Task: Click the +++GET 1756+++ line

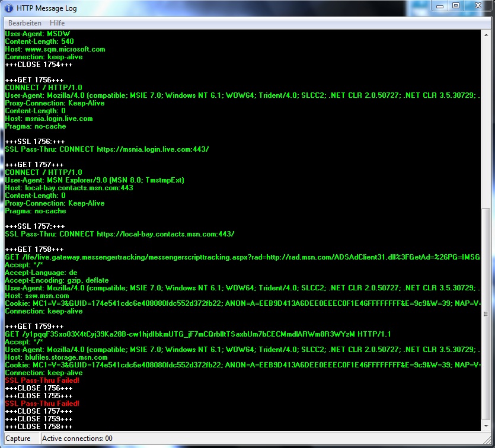Action: (34, 80)
